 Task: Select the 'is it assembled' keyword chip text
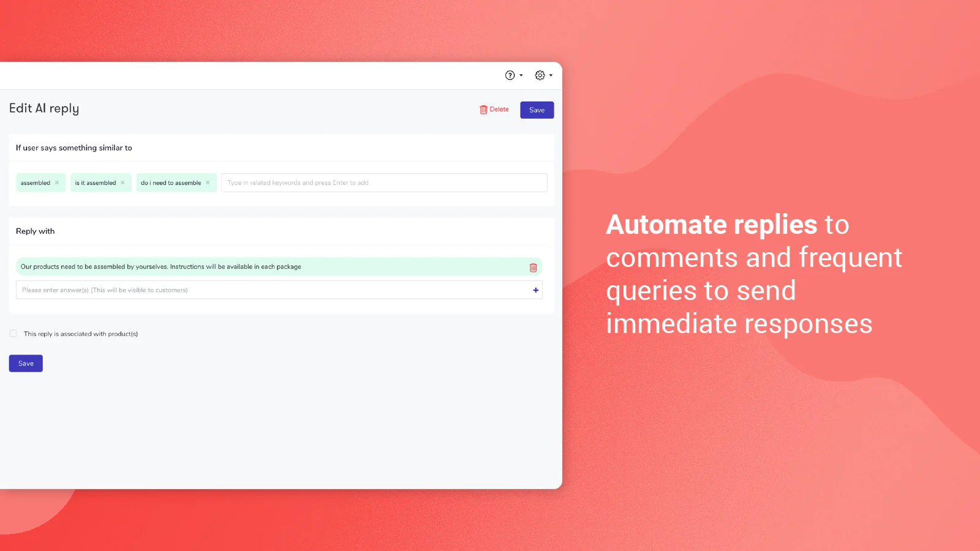pyautogui.click(x=96, y=183)
